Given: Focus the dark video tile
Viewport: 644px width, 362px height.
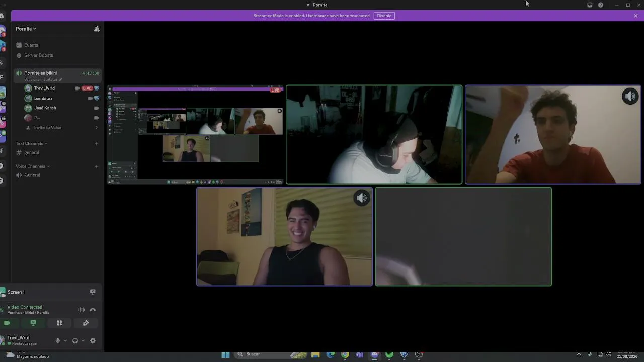Looking at the screenshot, I should (463, 236).
